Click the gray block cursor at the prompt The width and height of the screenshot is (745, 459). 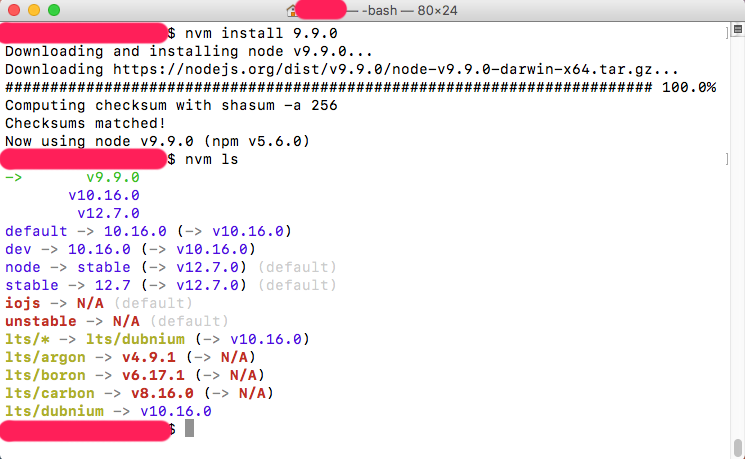tap(189, 428)
